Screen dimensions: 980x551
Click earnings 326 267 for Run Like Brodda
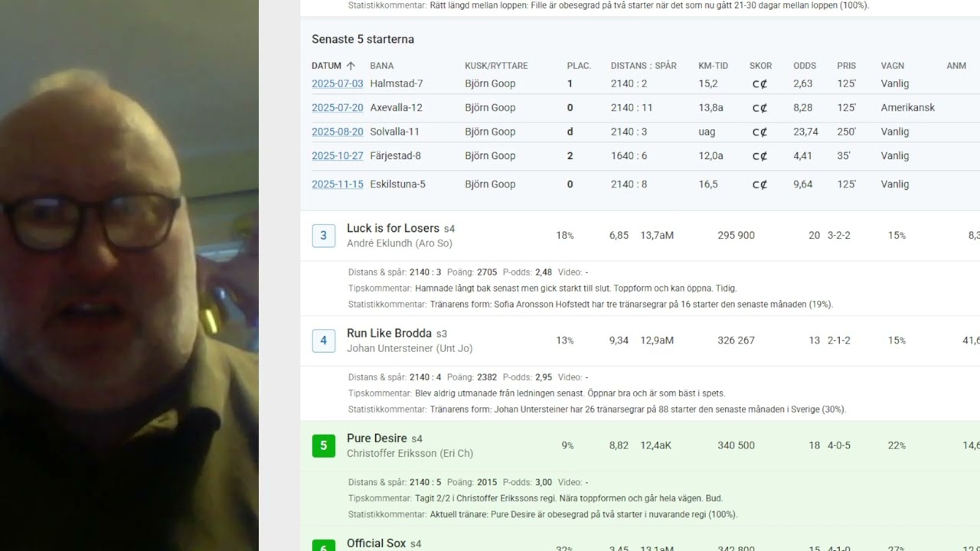(736, 341)
